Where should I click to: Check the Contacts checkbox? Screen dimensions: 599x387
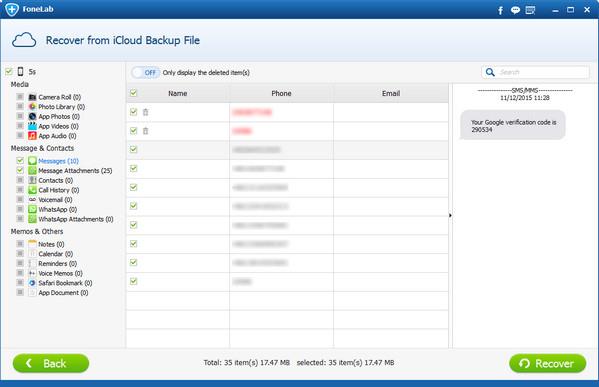(x=20, y=180)
